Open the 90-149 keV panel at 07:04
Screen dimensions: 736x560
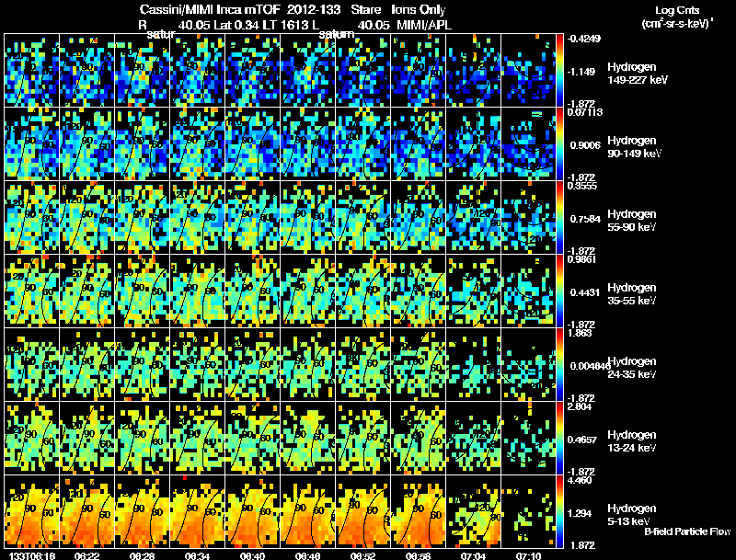474,144
